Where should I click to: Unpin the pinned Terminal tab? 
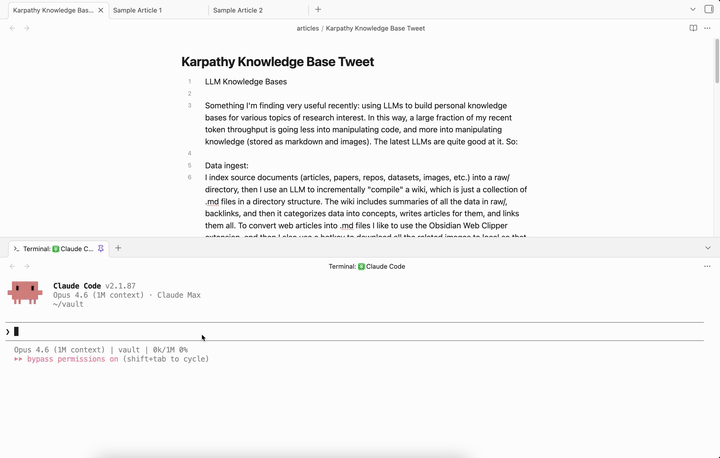pyautogui.click(x=101, y=248)
